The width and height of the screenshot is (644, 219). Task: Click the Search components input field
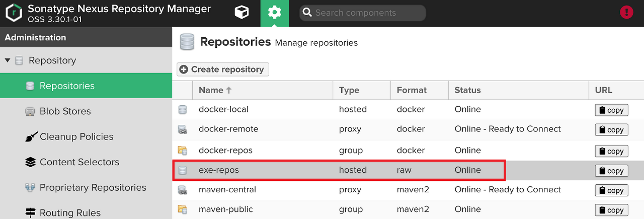pyautogui.click(x=362, y=13)
